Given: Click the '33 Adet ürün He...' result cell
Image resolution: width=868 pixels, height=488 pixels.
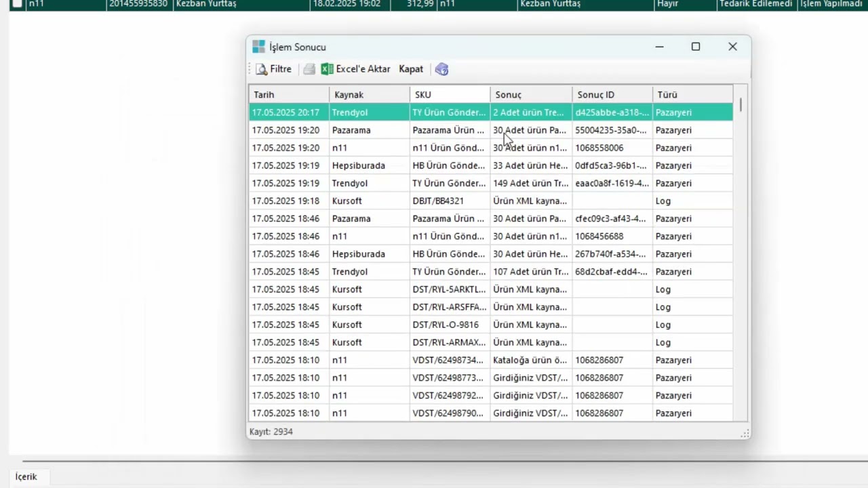Looking at the screenshot, I should pos(530,165).
